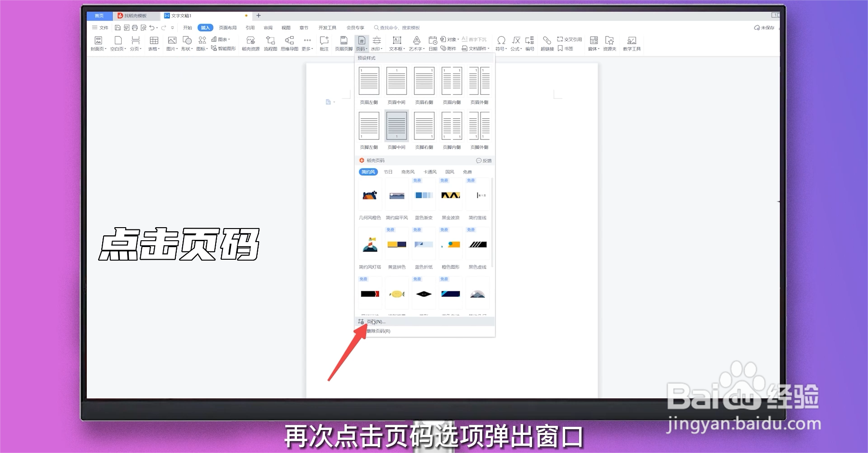Insert 智能图形 smart graphic
The height and width of the screenshot is (453, 868).
click(x=223, y=48)
